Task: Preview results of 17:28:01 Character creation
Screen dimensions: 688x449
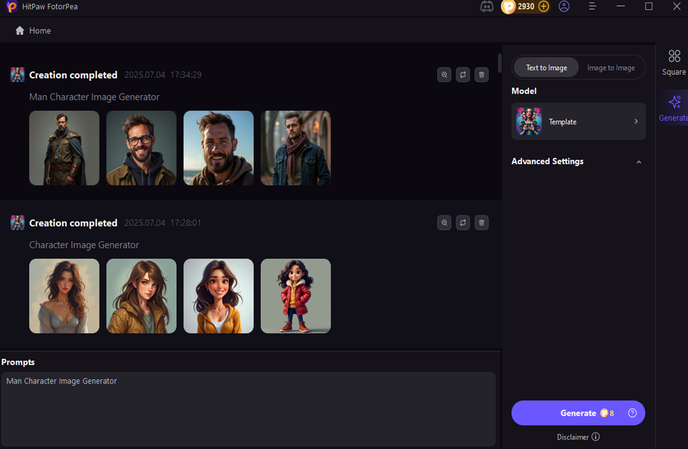Action: click(444, 223)
